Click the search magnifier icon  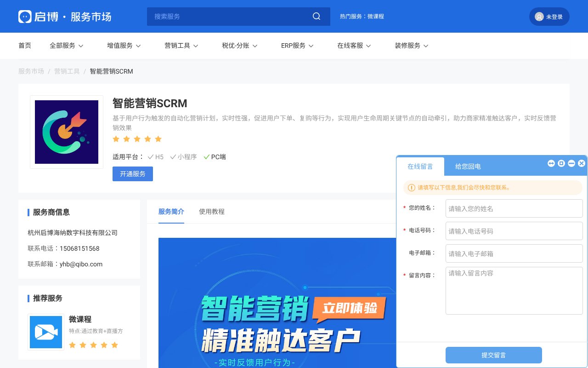point(316,16)
